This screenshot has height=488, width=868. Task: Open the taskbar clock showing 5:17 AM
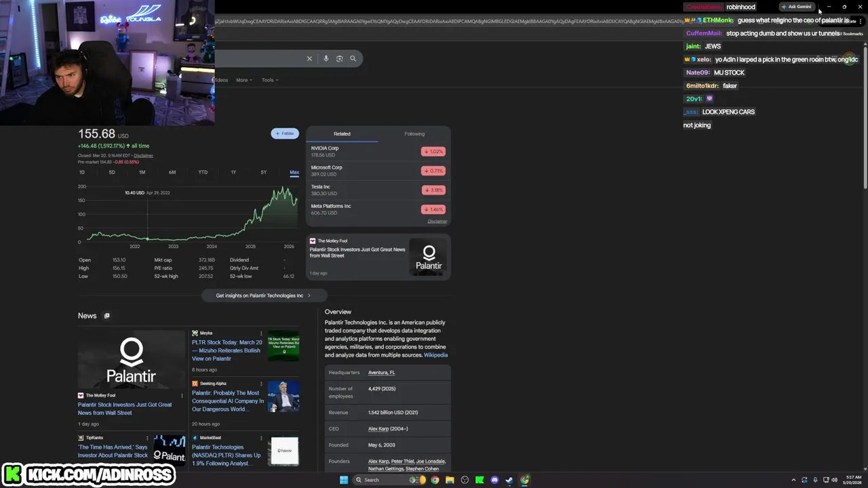853,480
